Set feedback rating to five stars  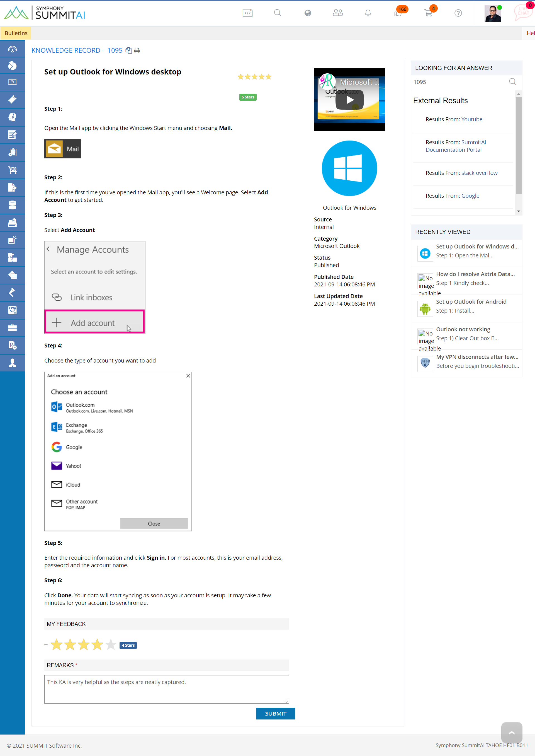tap(111, 644)
